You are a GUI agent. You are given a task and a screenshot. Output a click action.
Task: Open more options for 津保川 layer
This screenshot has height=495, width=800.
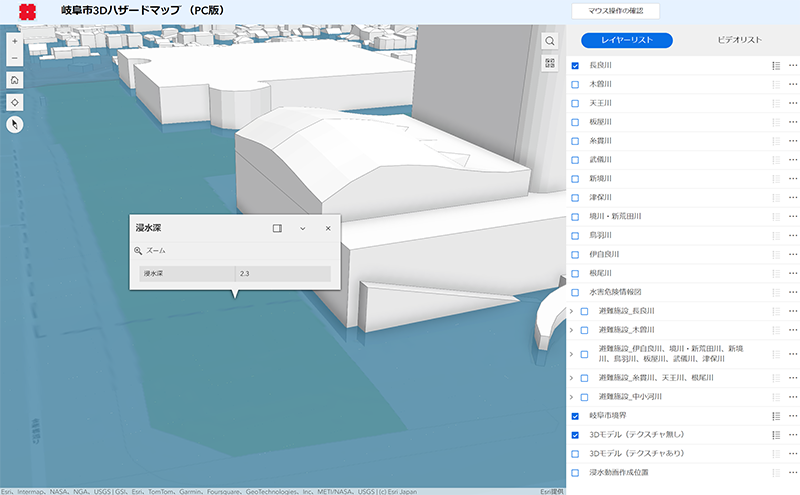pos(792,197)
